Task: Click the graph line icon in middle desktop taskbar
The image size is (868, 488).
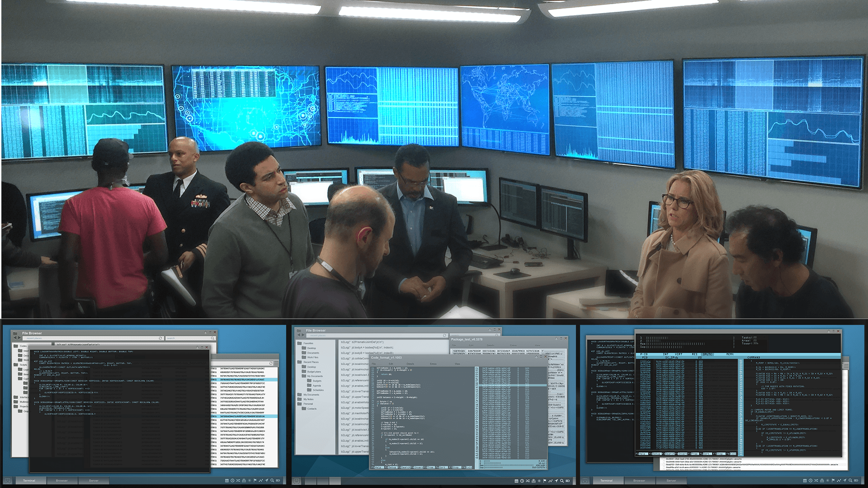Action: point(550,481)
